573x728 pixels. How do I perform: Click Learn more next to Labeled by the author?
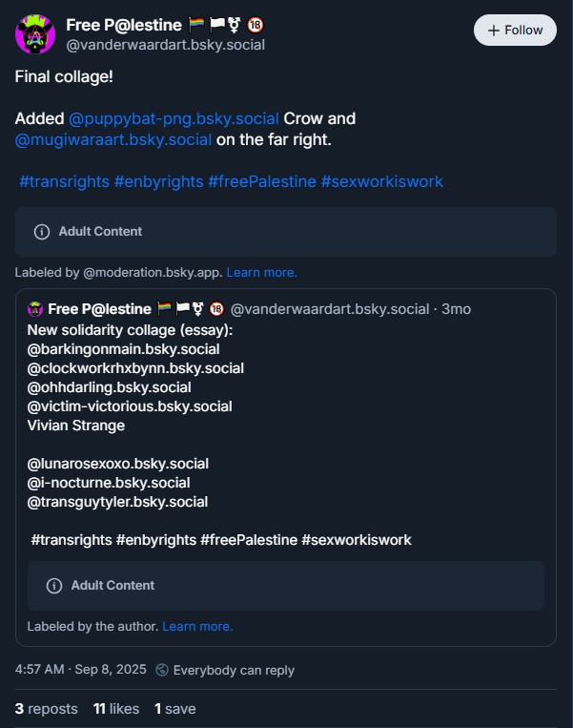click(x=197, y=627)
